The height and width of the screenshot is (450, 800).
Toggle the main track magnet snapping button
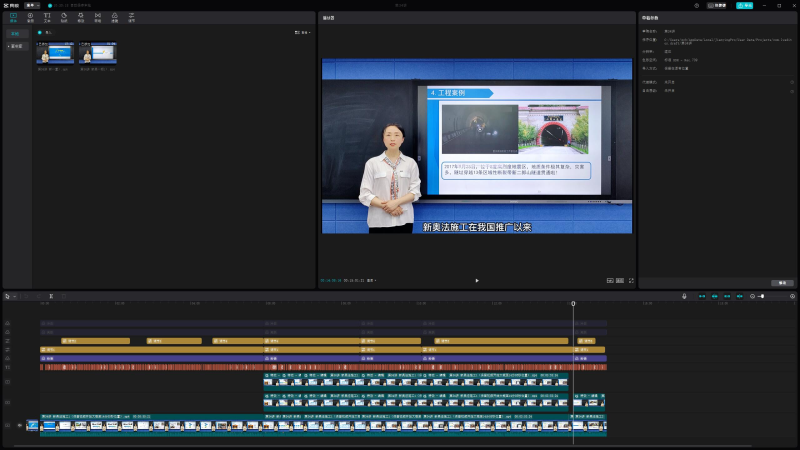pos(701,296)
